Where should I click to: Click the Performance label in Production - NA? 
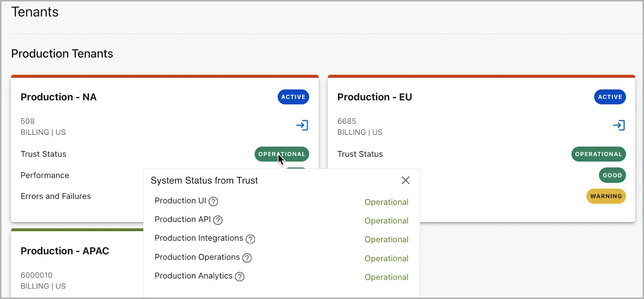coord(45,175)
